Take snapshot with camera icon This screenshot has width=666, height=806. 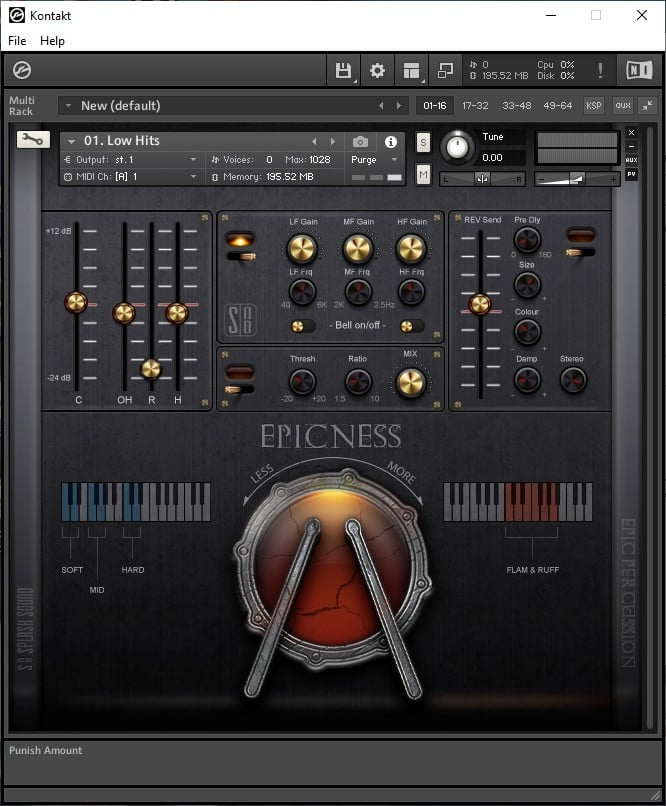(x=360, y=141)
